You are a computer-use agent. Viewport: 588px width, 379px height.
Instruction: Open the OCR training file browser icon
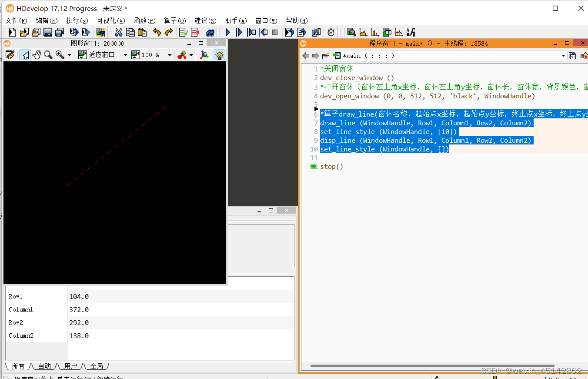411,32
